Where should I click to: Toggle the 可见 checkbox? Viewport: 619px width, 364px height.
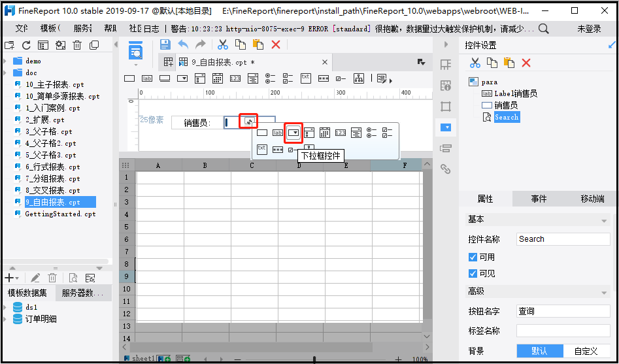point(473,273)
